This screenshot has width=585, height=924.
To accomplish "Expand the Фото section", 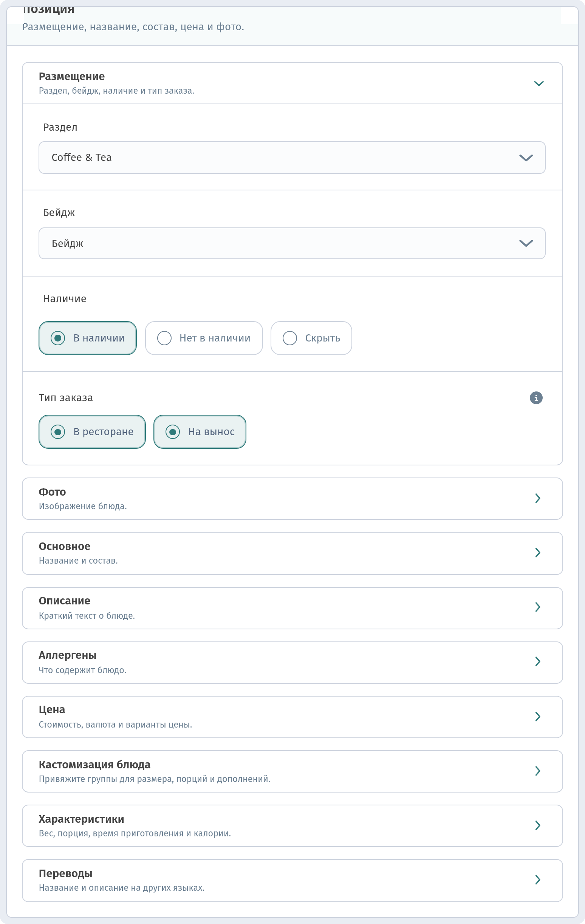I will (292, 498).
